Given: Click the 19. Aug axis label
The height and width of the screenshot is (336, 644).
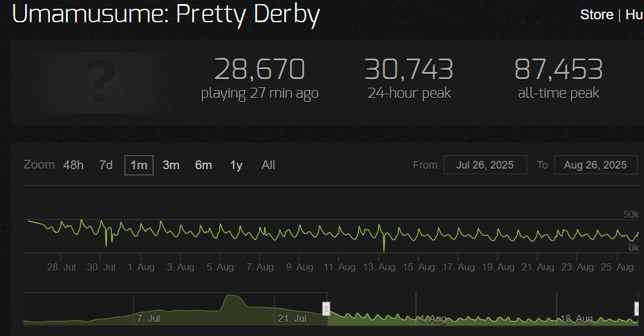Looking at the screenshot, I should click(x=498, y=267).
